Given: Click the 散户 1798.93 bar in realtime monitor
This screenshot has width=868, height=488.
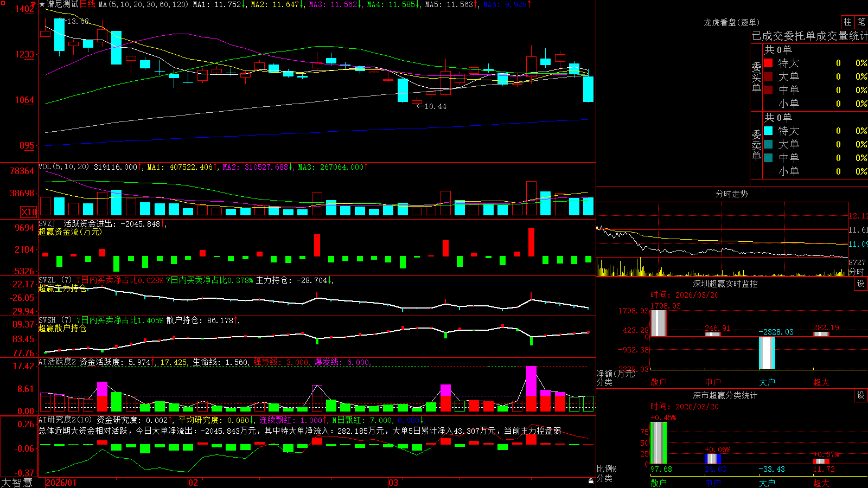Looking at the screenshot, I should pos(658,323).
